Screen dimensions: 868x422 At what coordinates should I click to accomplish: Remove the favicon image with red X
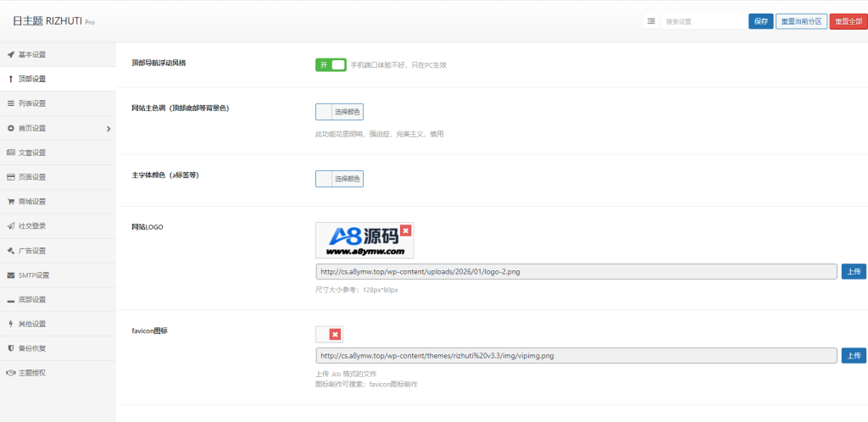(335, 335)
